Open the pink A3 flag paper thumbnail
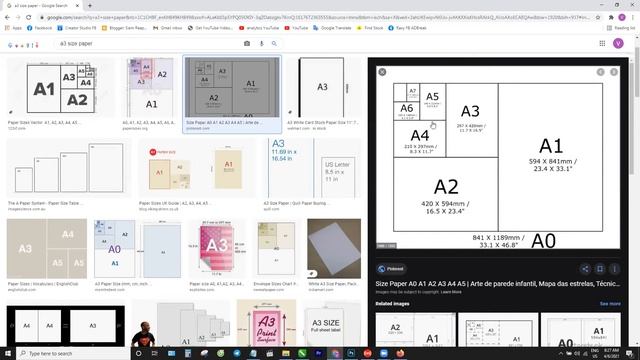This screenshot has width=640, height=360. (218, 249)
